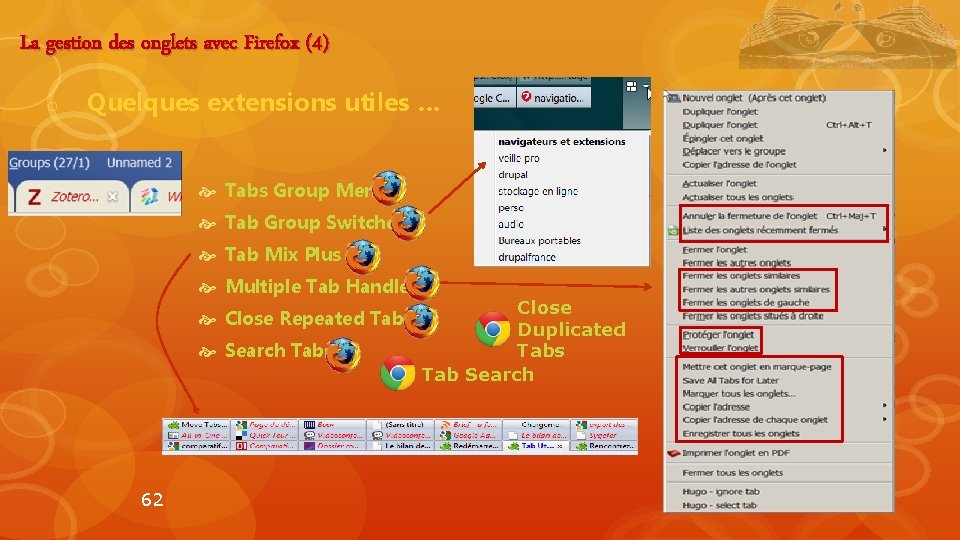Click the green icon beside Liste des onglets récemment fermés
Screen dimensions: 960x540
[673, 231]
